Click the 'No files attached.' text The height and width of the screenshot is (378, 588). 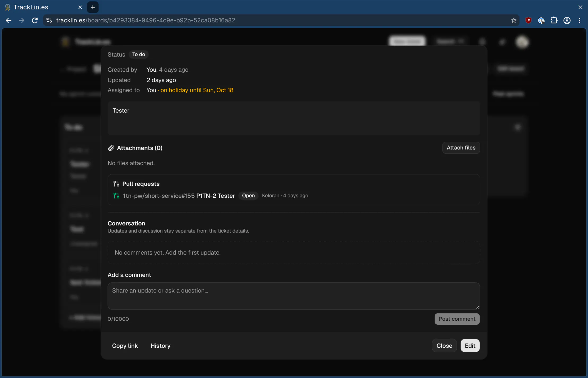tap(131, 163)
